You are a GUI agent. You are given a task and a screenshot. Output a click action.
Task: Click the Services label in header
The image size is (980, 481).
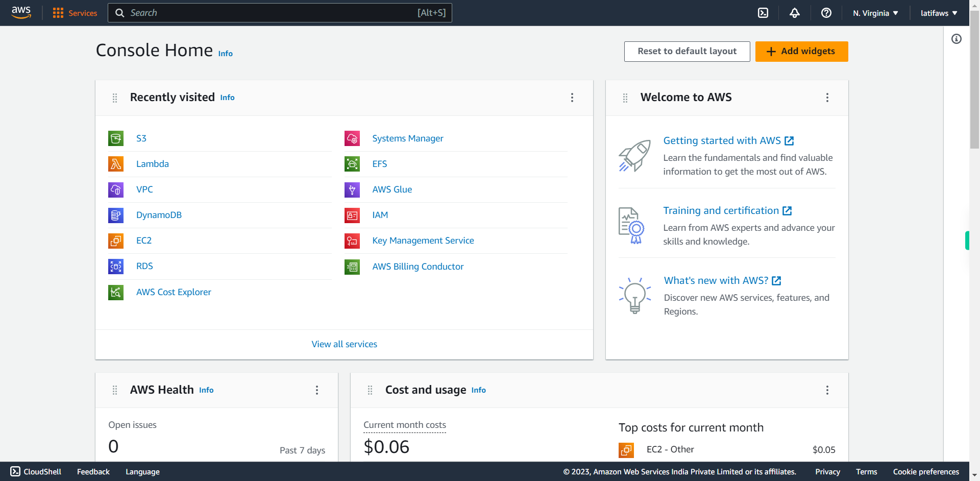(x=83, y=13)
